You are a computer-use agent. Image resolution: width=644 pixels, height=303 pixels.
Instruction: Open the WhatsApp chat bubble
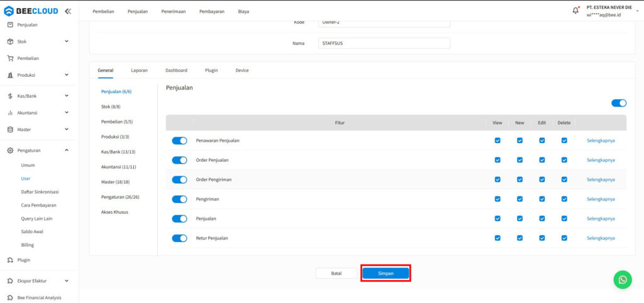click(622, 280)
